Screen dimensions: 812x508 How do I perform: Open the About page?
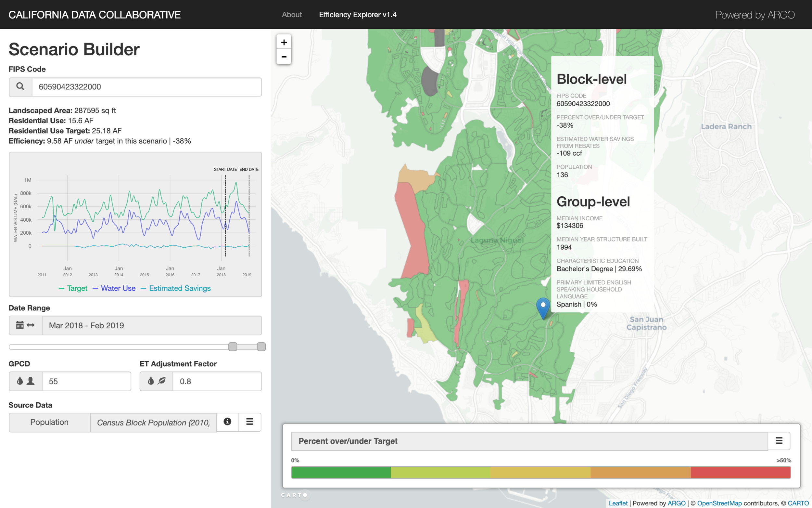point(291,15)
